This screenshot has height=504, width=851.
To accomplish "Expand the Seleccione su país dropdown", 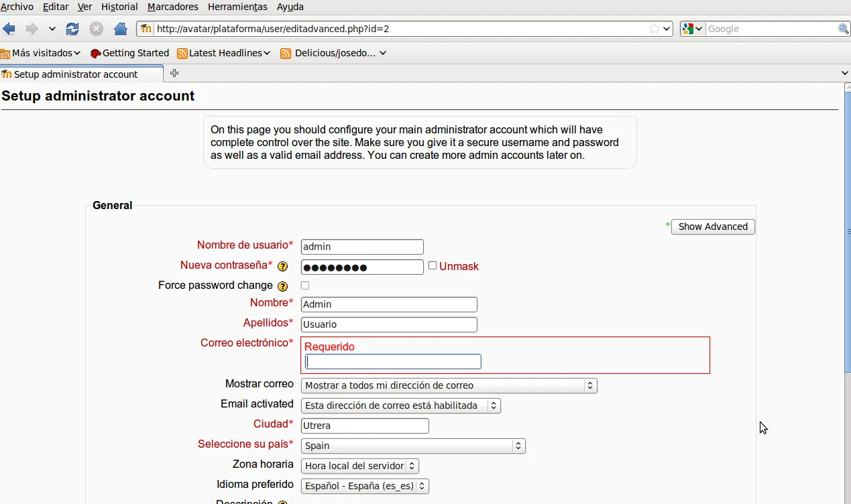I will point(413,446).
